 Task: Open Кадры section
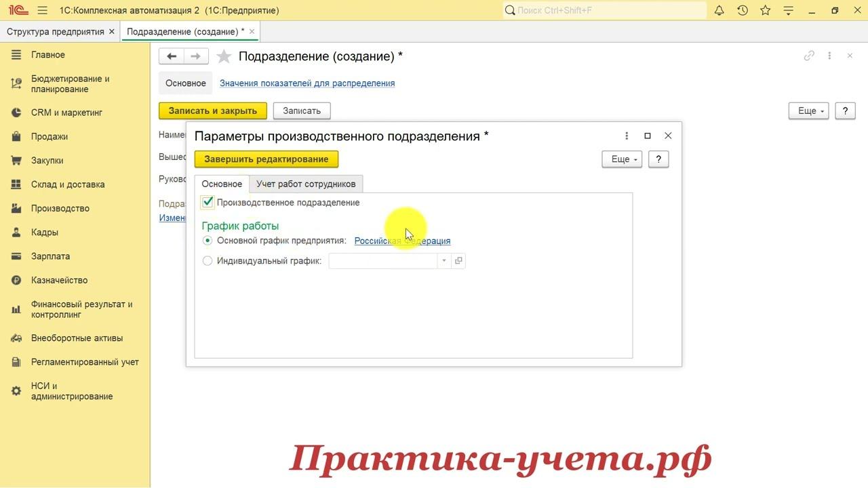[x=45, y=232]
